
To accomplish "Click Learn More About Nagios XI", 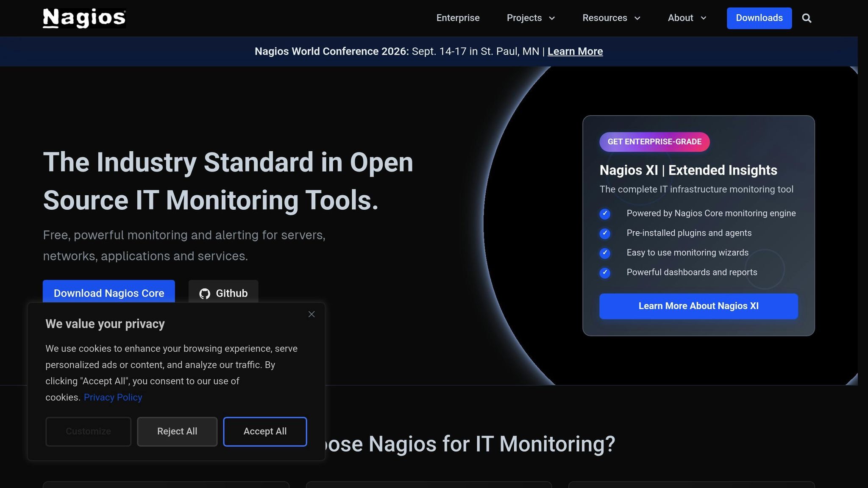I will [x=698, y=306].
